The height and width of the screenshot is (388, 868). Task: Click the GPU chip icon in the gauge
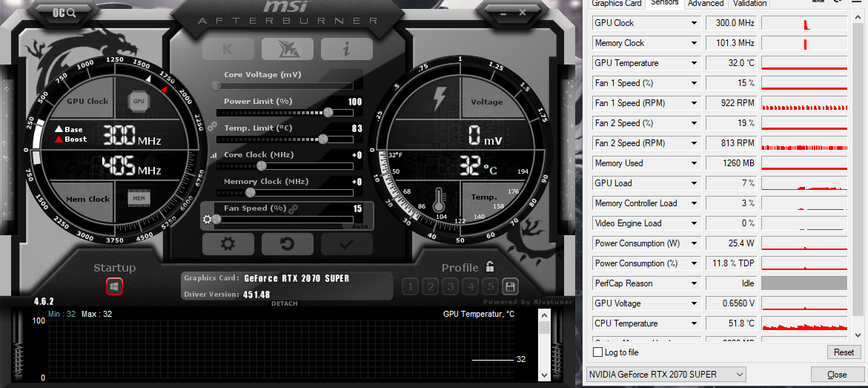click(139, 102)
